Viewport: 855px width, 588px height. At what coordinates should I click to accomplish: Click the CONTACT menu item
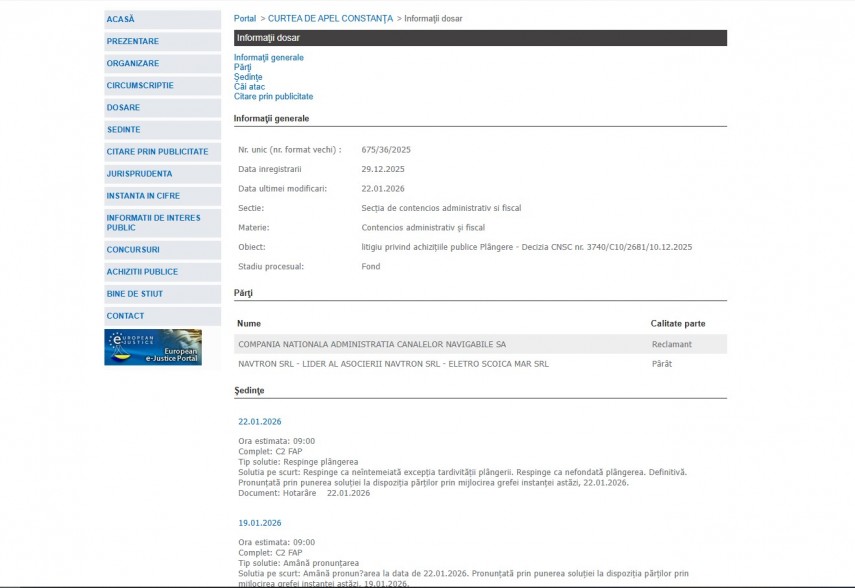[126, 315]
